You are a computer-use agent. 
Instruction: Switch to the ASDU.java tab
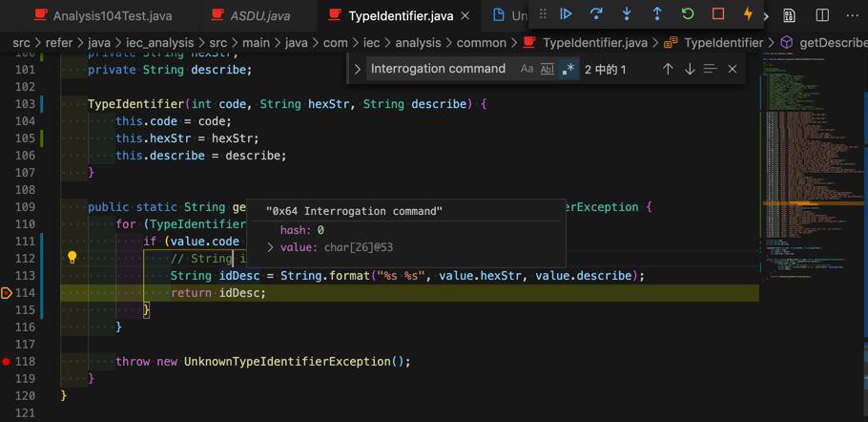click(259, 16)
